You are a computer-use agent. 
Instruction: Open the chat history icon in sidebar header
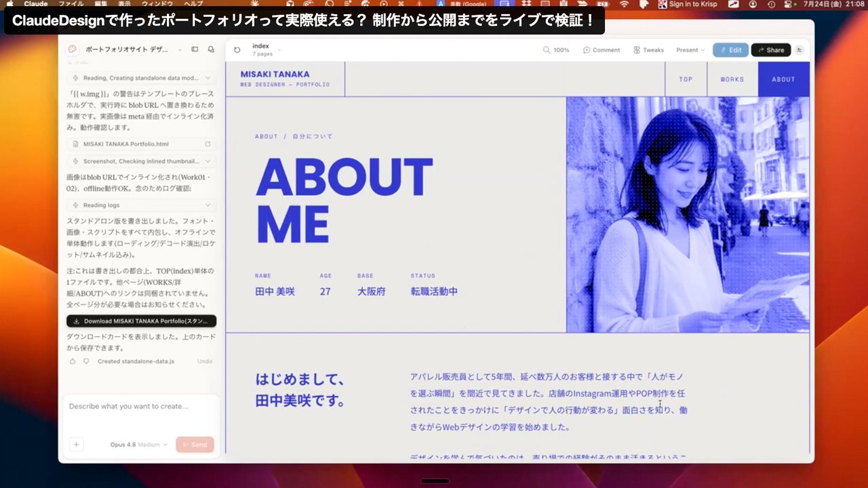coord(211,49)
